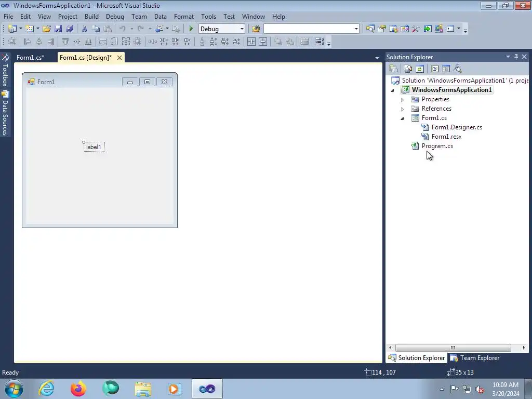Collapse the Form1.cs node
The image size is (532, 399).
click(x=403, y=118)
